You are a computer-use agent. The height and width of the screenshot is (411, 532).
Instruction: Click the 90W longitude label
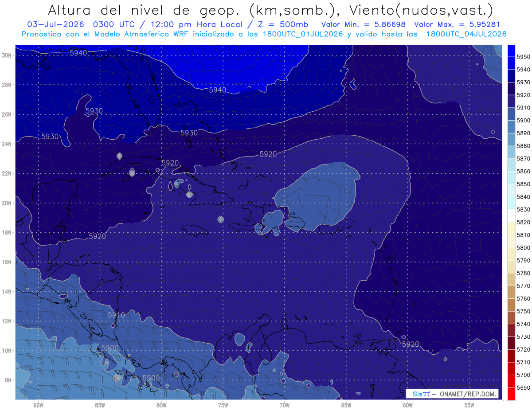39,405
